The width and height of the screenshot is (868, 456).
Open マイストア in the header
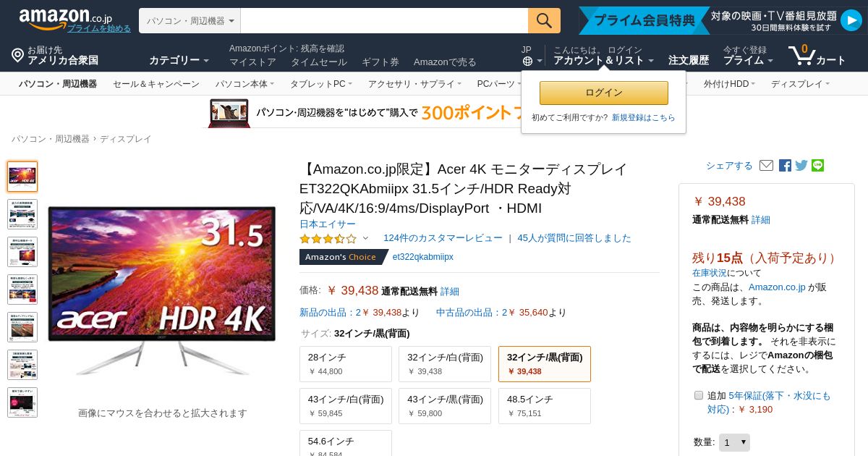(252, 62)
